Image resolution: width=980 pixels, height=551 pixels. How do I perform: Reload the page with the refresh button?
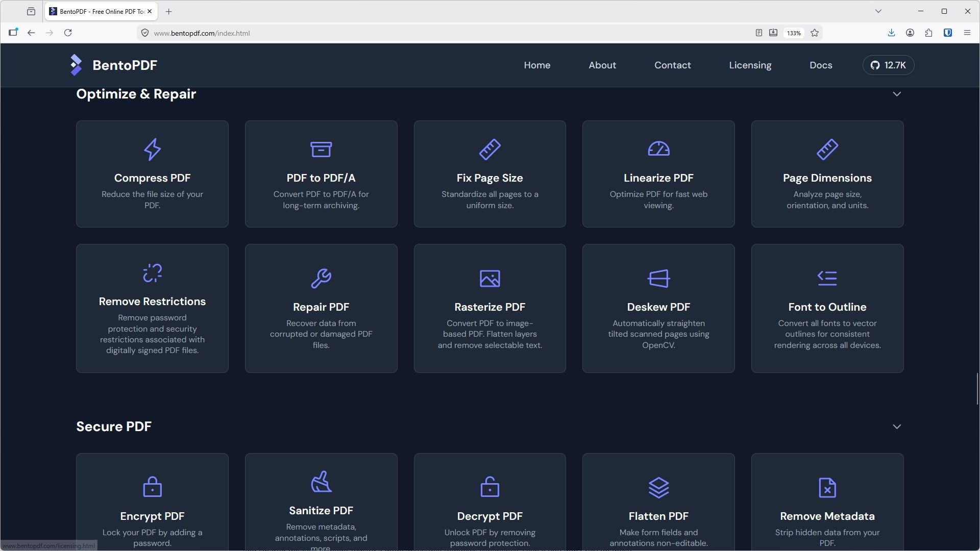coord(68,33)
